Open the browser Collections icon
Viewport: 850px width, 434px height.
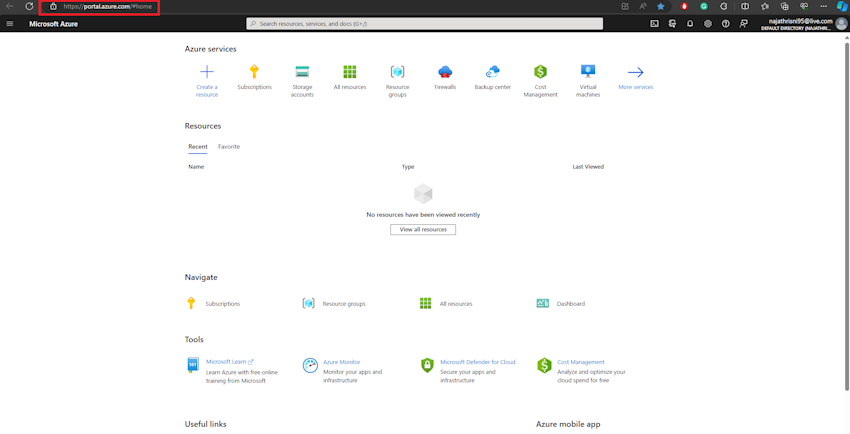(784, 7)
